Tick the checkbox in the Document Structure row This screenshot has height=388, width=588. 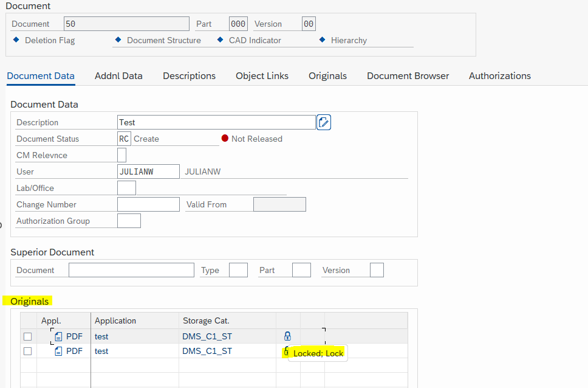[x=118, y=40]
